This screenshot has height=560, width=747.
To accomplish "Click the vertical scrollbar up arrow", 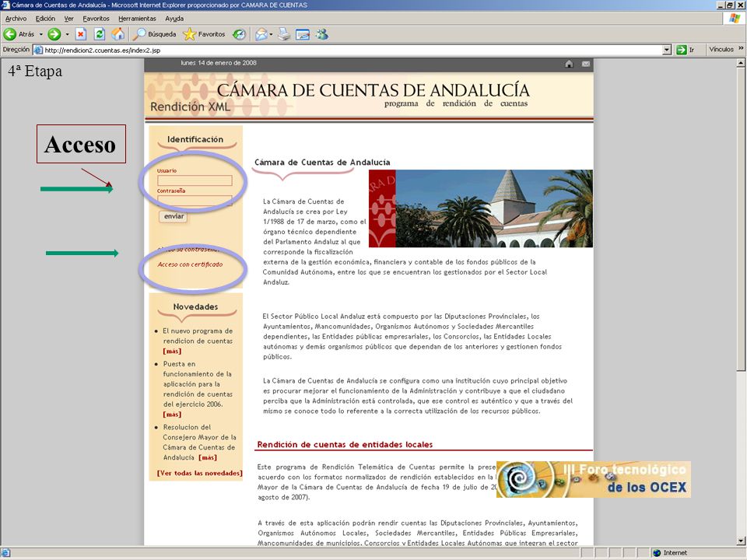I will coord(741,62).
